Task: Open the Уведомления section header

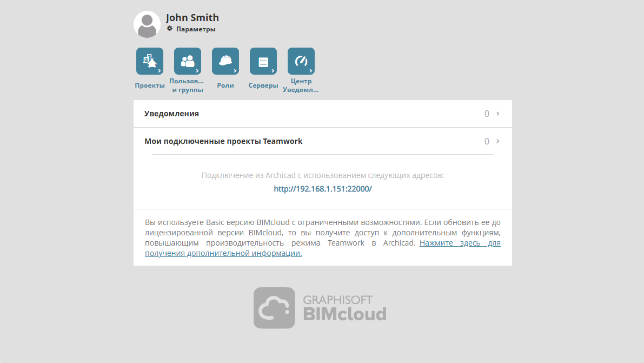Action: pyautogui.click(x=171, y=114)
